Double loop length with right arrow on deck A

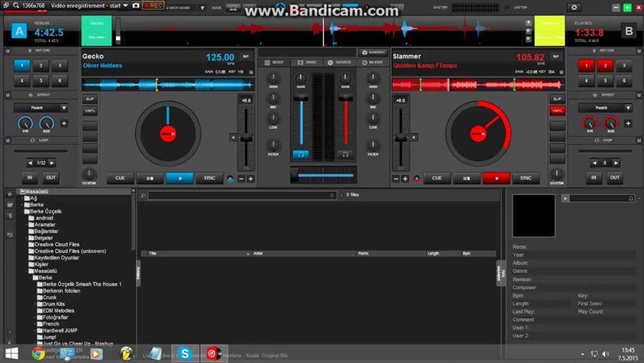click(52, 163)
